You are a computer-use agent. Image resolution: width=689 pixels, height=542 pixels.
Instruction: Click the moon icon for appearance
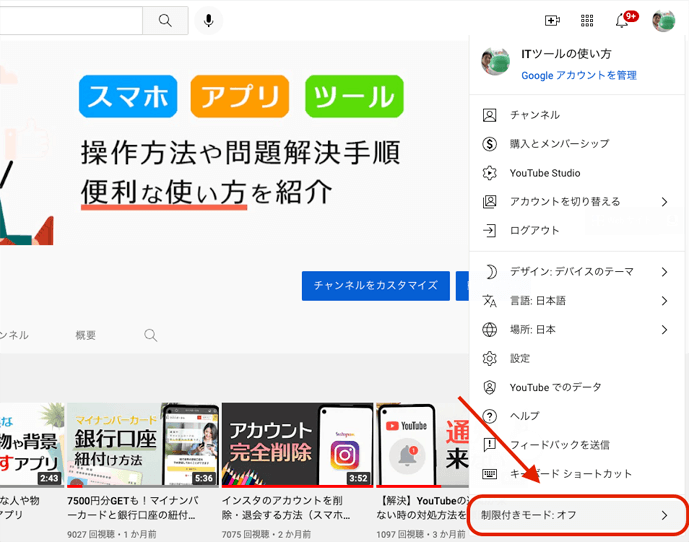(x=490, y=272)
